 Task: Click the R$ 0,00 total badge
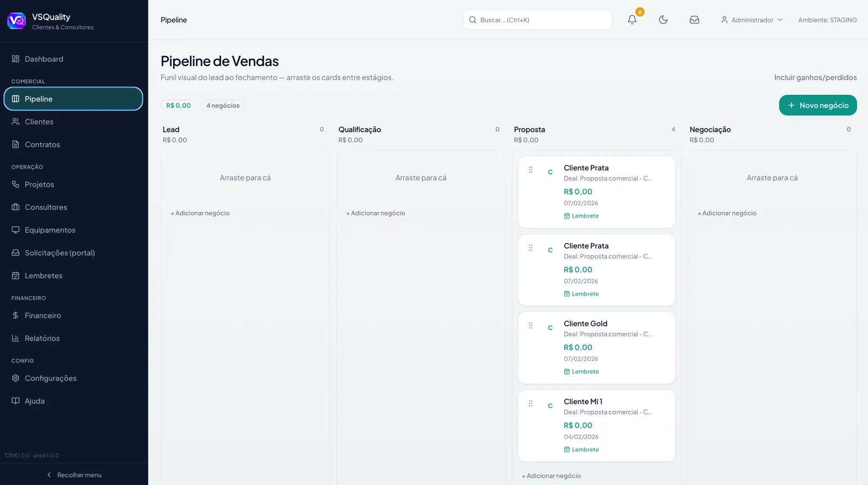pos(178,106)
